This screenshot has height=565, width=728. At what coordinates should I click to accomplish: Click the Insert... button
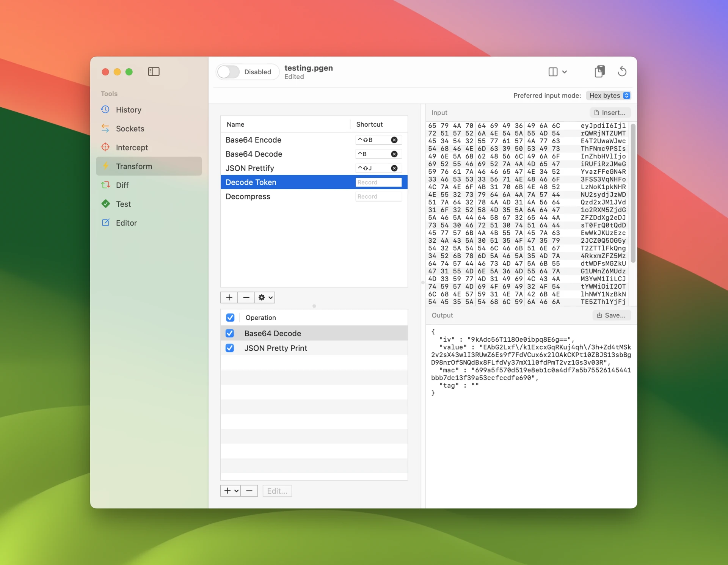[x=610, y=113]
